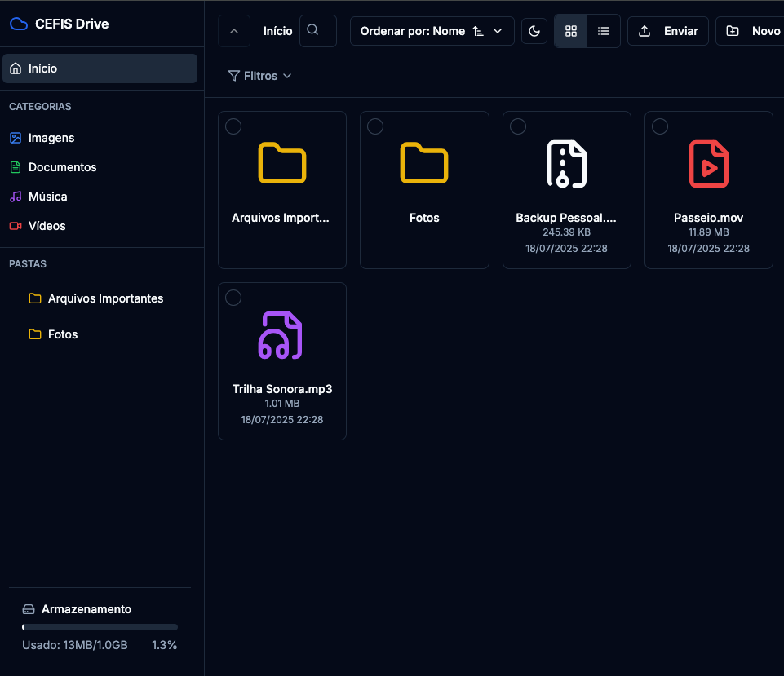The image size is (784, 676).
Task: Click the up-chevron navigate button
Action: pyautogui.click(x=234, y=31)
